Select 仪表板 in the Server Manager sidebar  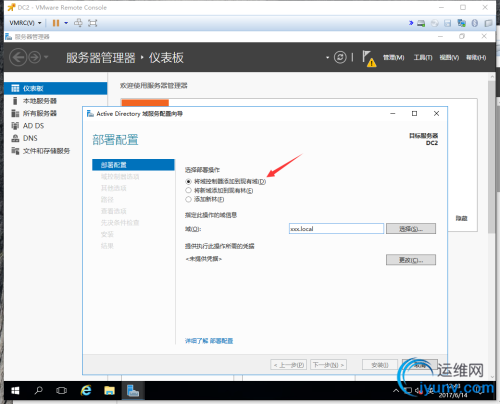(x=56, y=88)
